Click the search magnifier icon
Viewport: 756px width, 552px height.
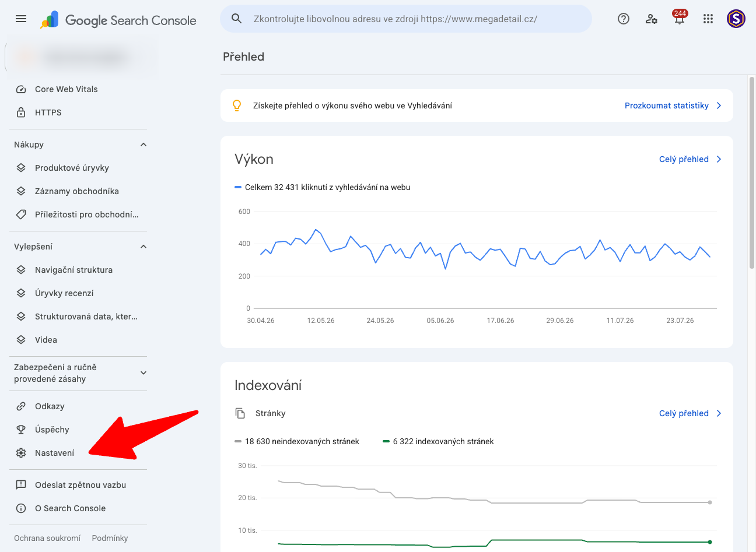pos(236,19)
